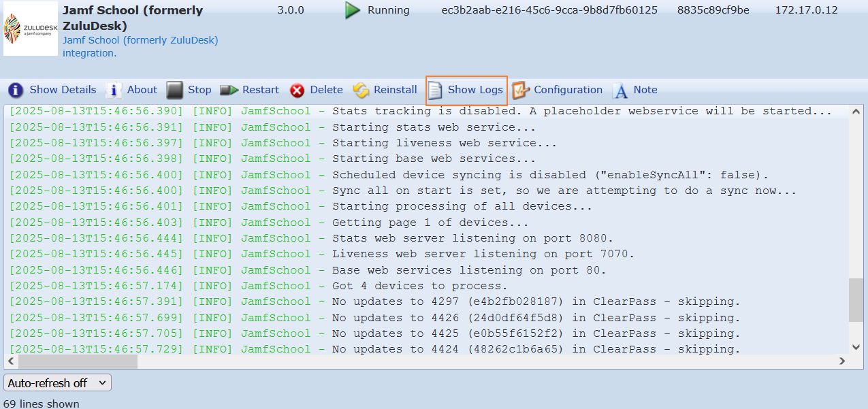Click the Note letter A icon
The height and width of the screenshot is (409, 868).
click(620, 91)
